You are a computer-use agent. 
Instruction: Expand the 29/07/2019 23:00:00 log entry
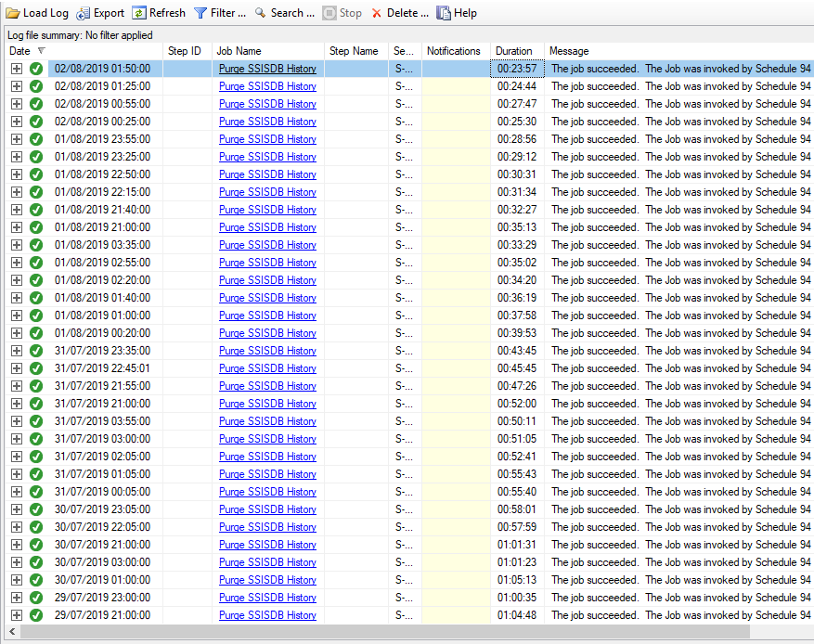pyautogui.click(x=17, y=598)
